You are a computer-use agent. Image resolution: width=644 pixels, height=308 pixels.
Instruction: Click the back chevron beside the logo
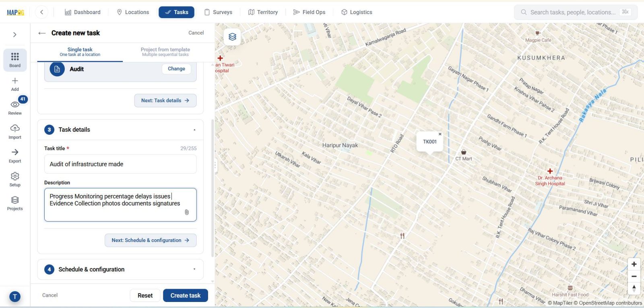coord(41,12)
